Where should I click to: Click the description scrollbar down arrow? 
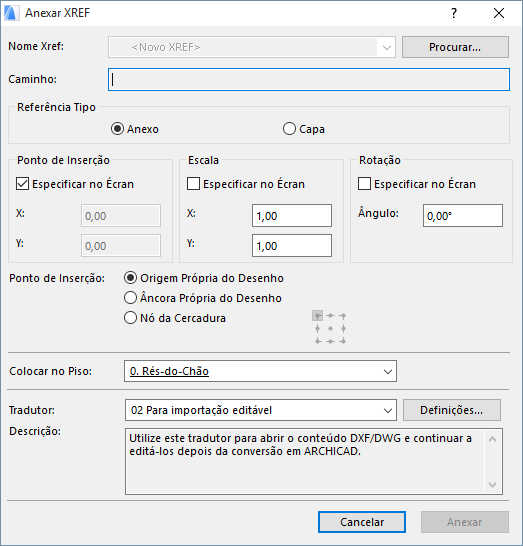pyautogui.click(x=492, y=484)
